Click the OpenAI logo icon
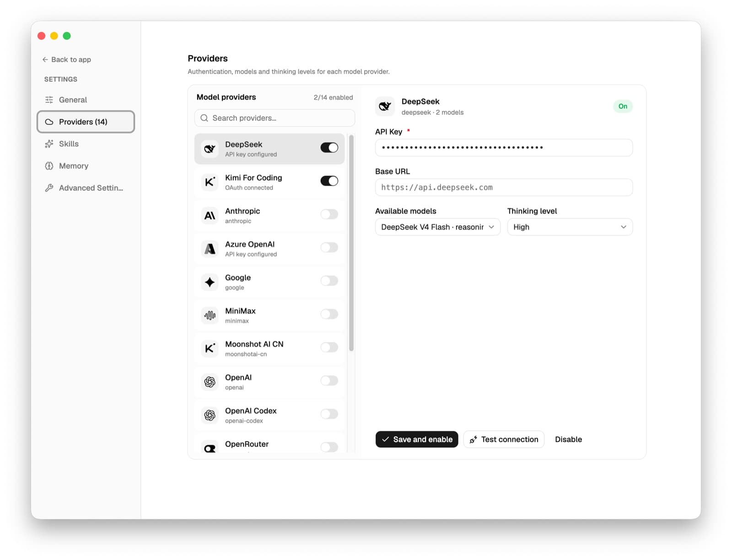The height and width of the screenshot is (560, 732). tap(210, 382)
